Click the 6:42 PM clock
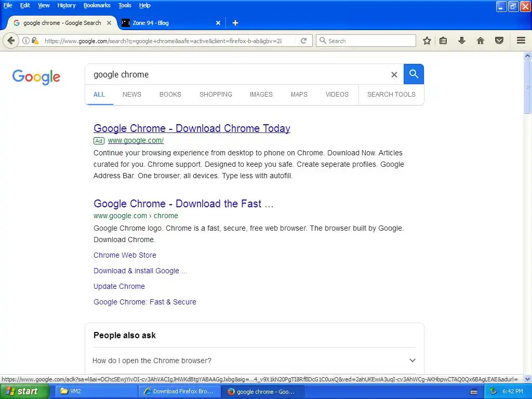 click(513, 392)
